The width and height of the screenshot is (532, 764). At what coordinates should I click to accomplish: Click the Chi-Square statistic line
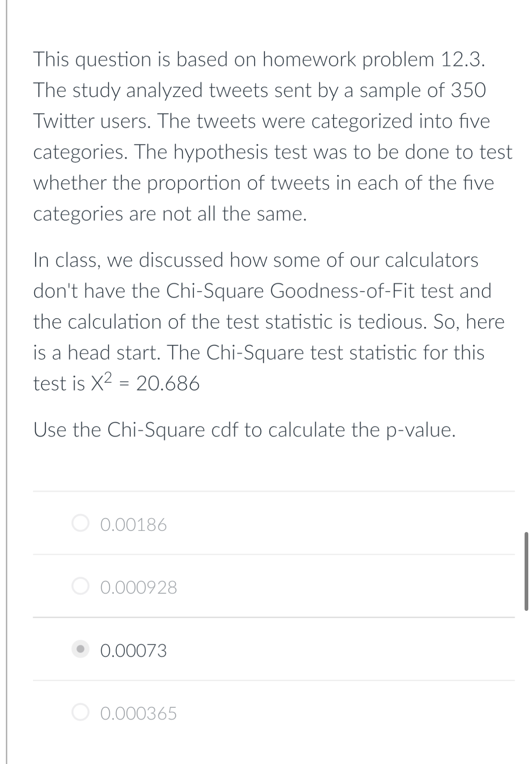point(115,383)
